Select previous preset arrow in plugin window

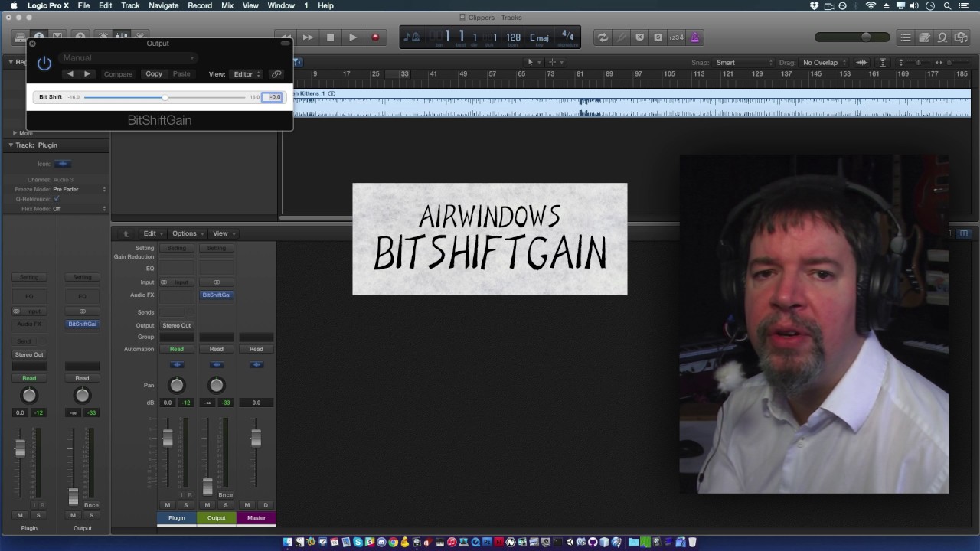tap(70, 74)
